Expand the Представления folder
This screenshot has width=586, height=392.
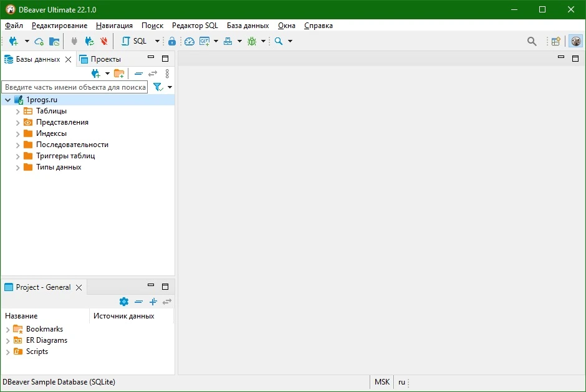pyautogui.click(x=17, y=123)
